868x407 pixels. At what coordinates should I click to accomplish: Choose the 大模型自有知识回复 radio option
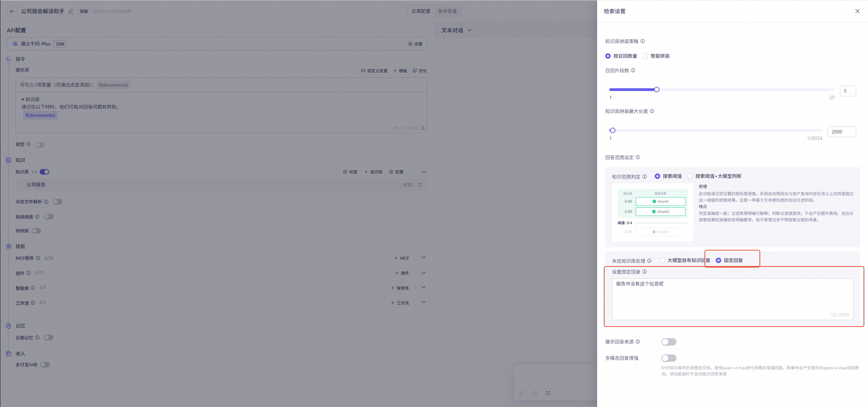662,260
